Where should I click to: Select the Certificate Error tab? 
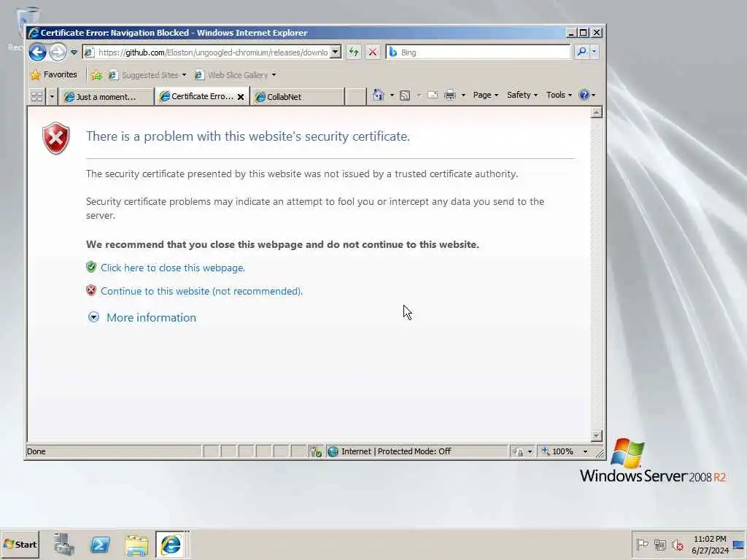click(197, 97)
